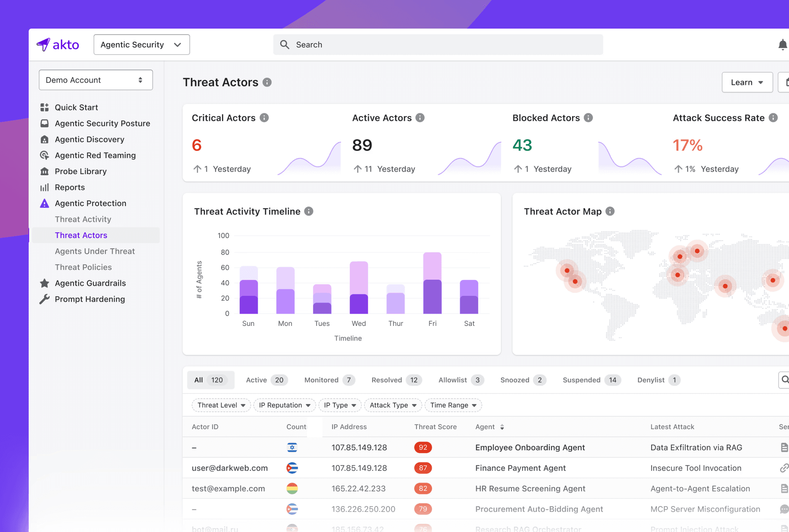
Task: Open the Threat Level filter dropdown
Action: click(x=221, y=405)
